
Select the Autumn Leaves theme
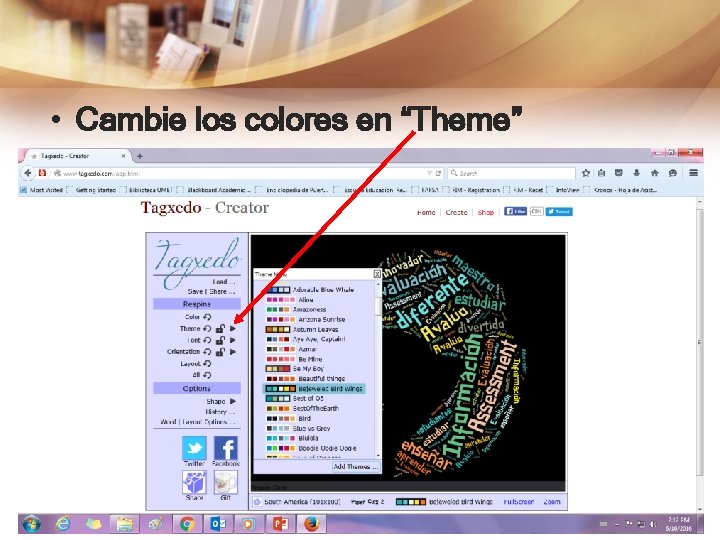coord(302,329)
